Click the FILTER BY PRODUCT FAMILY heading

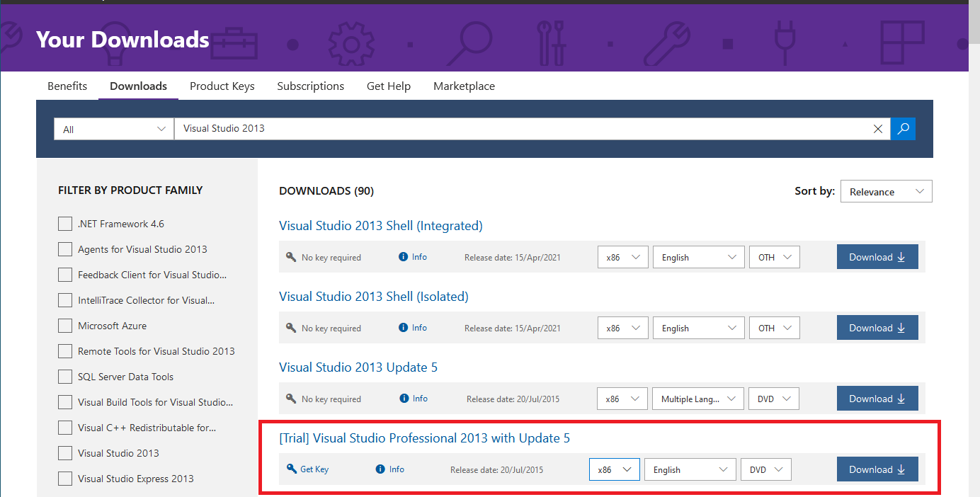(130, 190)
